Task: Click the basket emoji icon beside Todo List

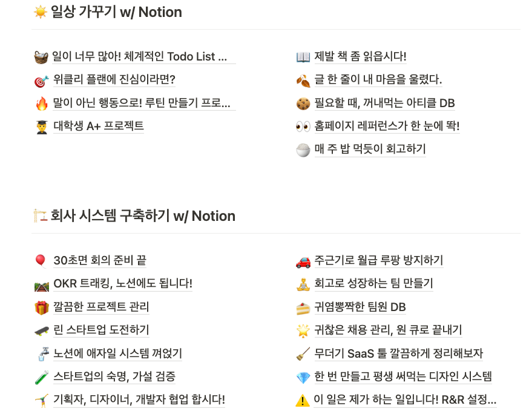Action: coord(41,57)
